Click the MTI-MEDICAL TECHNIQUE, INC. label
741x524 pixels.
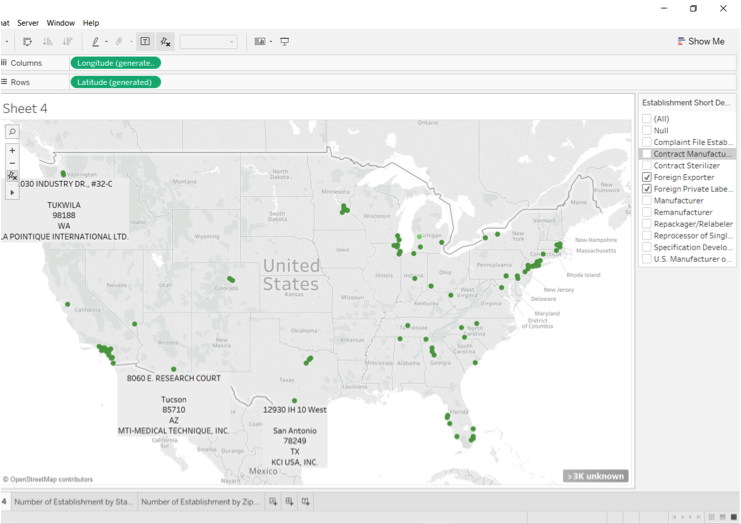click(x=173, y=430)
